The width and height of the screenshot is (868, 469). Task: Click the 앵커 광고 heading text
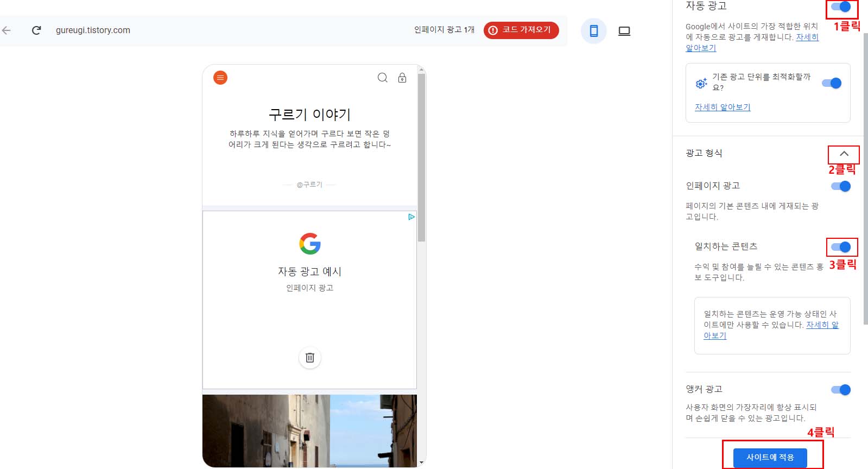[704, 389]
